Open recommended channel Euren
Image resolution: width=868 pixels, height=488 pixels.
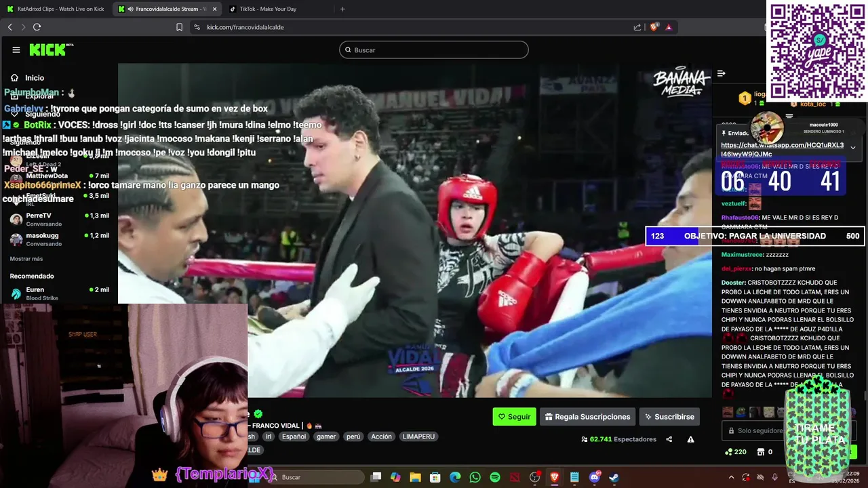click(x=59, y=293)
